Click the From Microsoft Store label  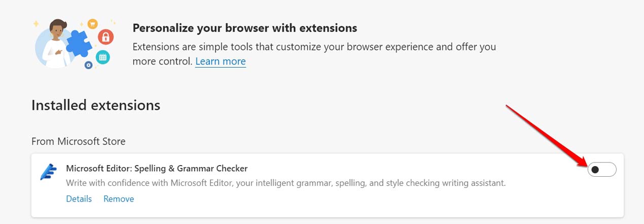coord(79,141)
